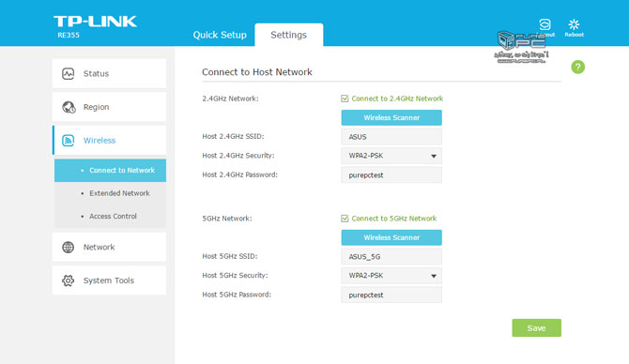Open Access Control submenu

click(111, 216)
